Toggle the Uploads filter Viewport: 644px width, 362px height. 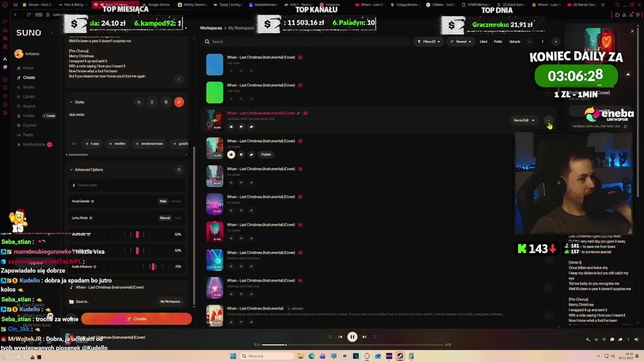pos(515,42)
